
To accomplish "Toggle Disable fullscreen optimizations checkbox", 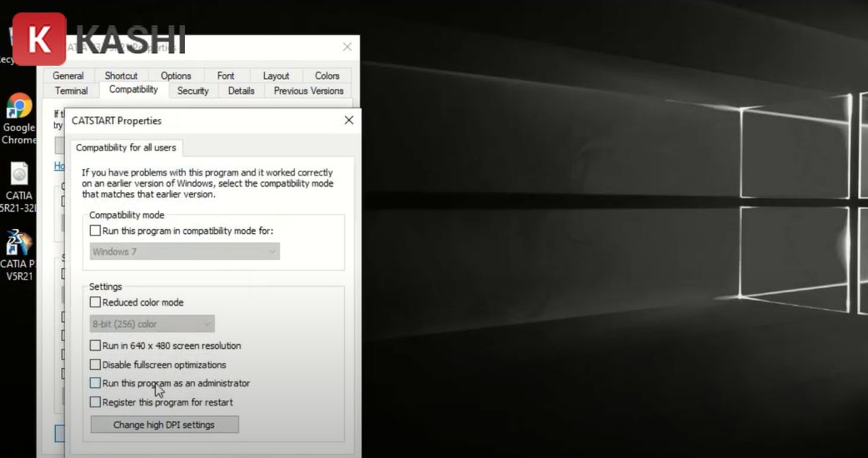I will [95, 365].
